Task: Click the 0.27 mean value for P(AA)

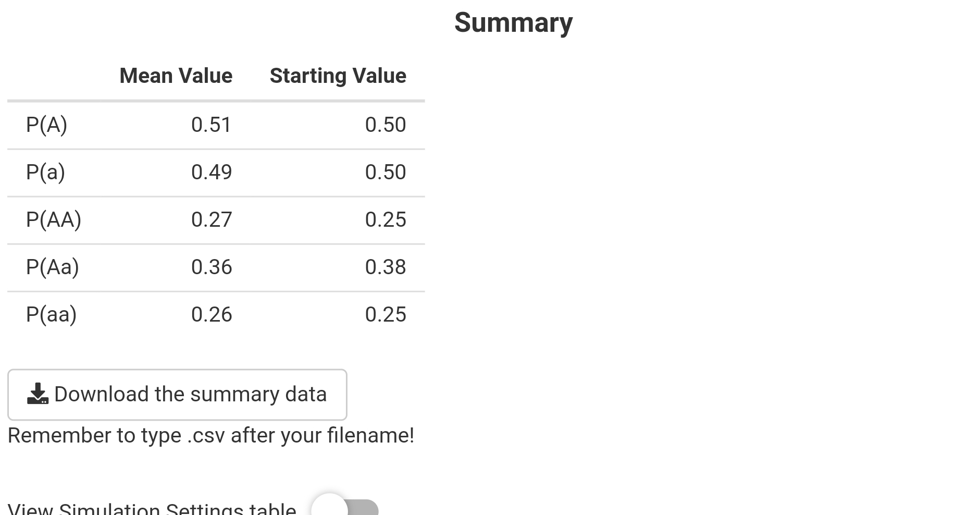Action: (x=211, y=219)
